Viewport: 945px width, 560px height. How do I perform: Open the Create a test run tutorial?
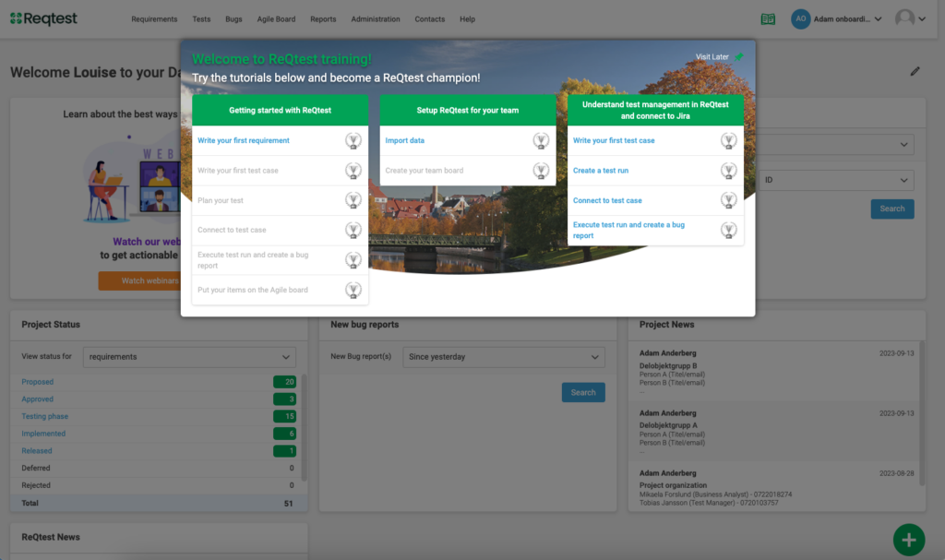[x=600, y=171]
